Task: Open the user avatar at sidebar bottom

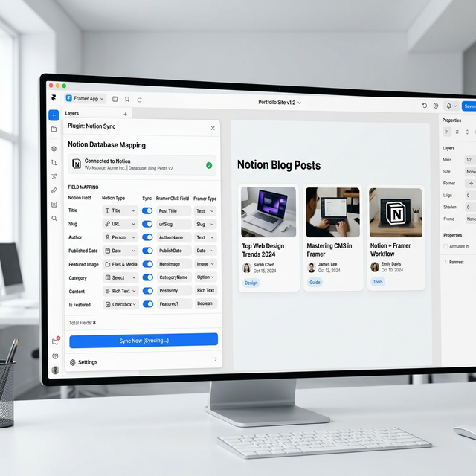Action: (x=55, y=370)
